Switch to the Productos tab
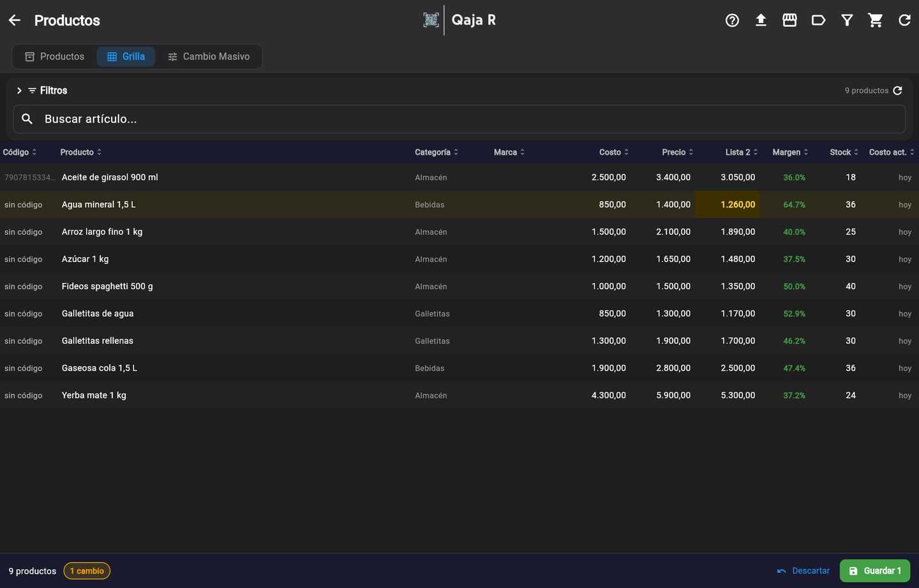 coord(55,57)
